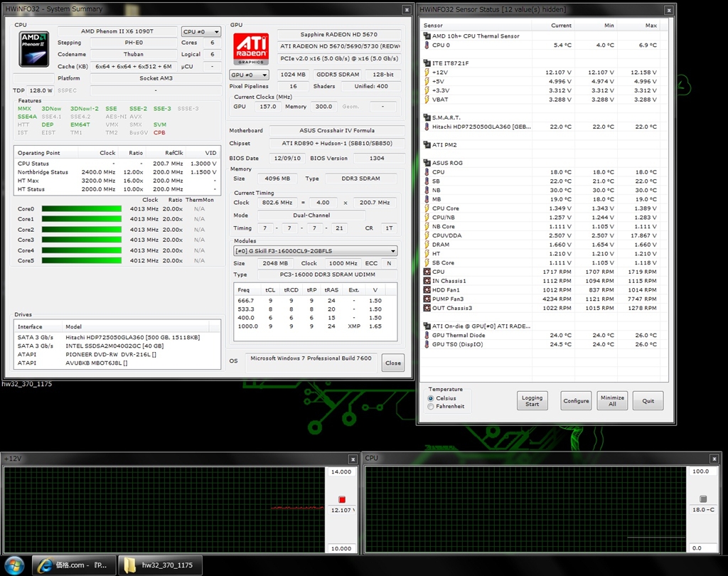Click the ASUS ROG sensor group icon
The image size is (728, 576).
[427, 163]
